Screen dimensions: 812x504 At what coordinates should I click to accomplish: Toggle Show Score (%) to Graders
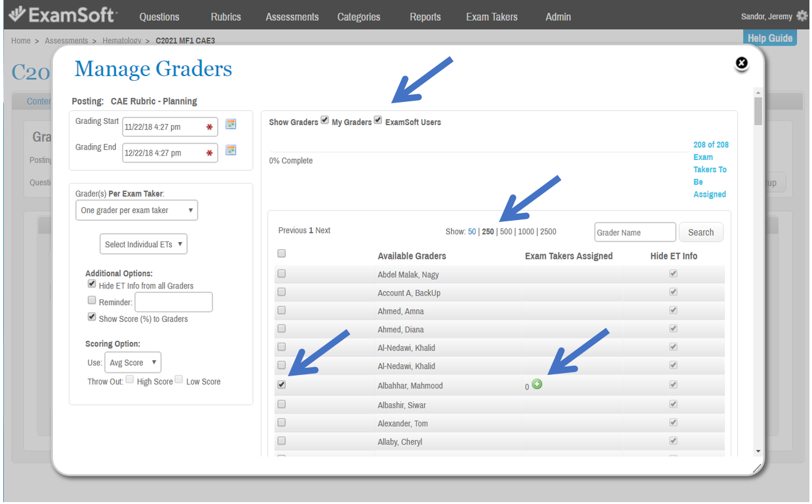tap(92, 317)
